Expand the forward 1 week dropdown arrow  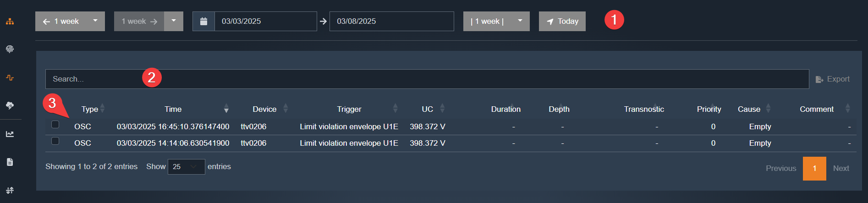174,21
